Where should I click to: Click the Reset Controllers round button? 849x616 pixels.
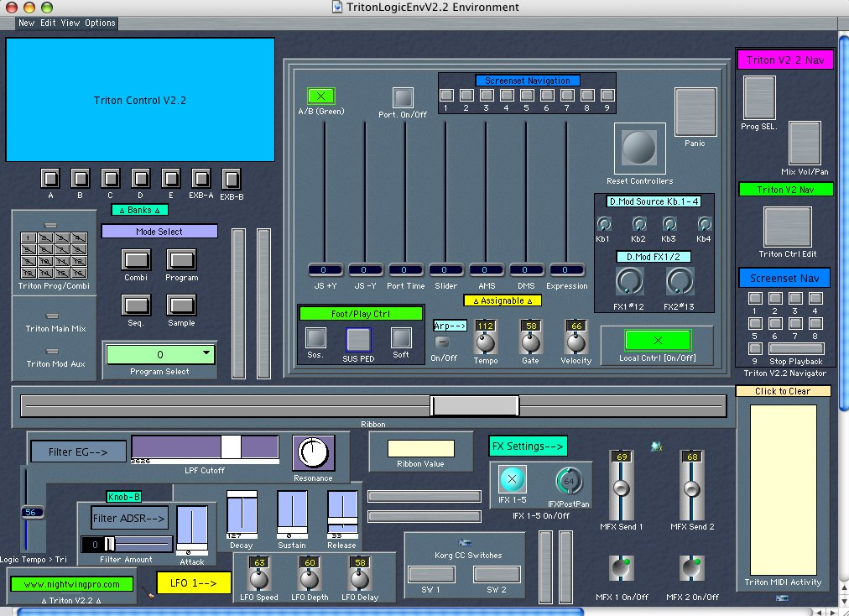[x=639, y=148]
